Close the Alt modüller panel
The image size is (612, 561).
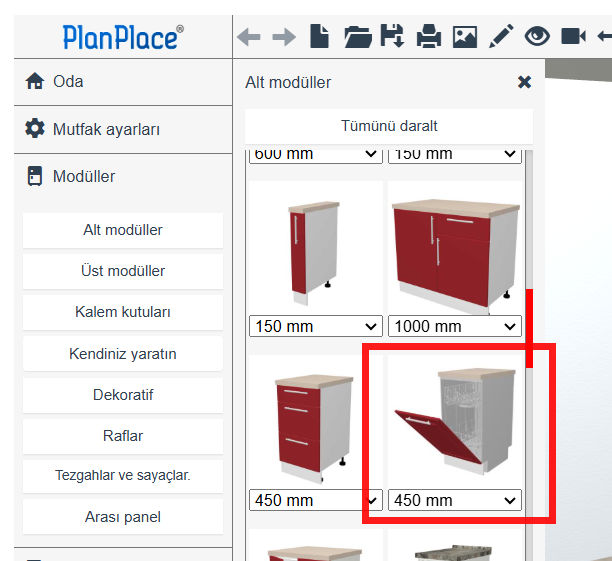coord(524,82)
